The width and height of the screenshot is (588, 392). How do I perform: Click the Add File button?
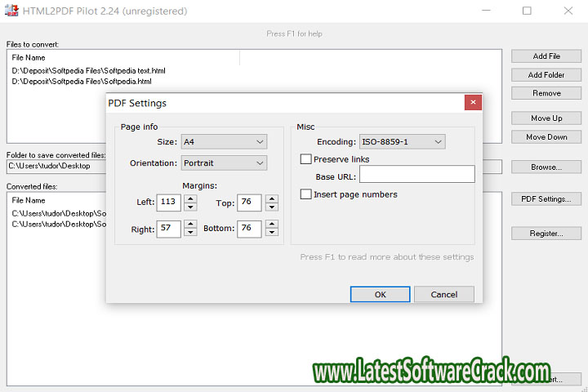click(546, 56)
